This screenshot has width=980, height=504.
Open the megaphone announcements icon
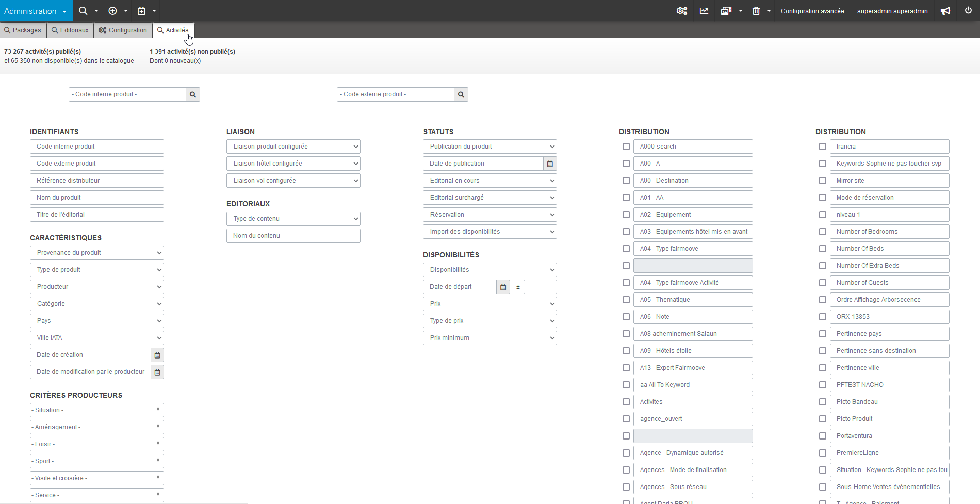(945, 11)
